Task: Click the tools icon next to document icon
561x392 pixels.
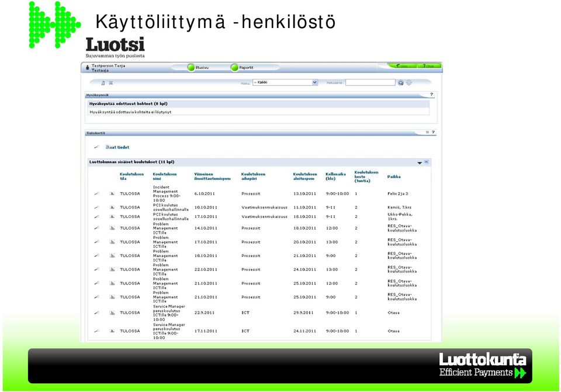Action: click(x=111, y=82)
